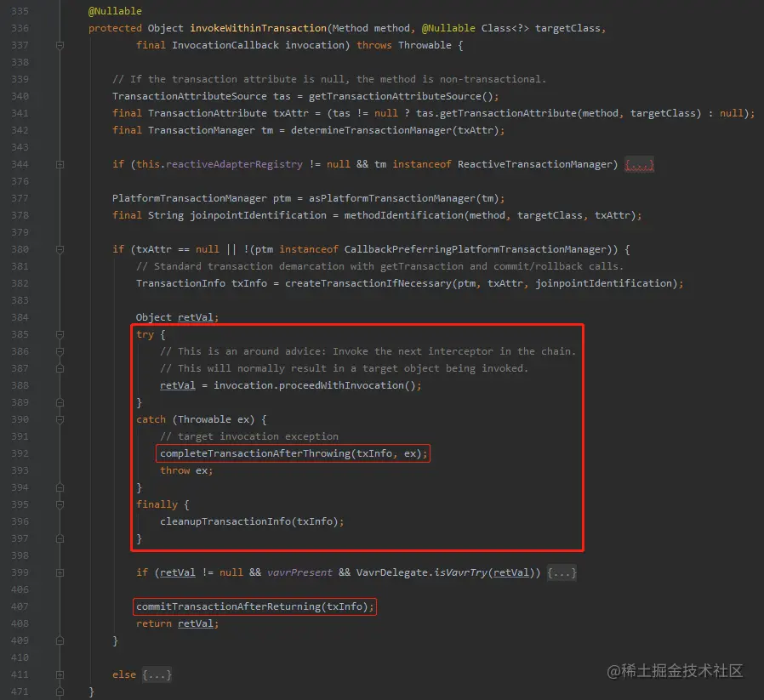Click the comment fold end marker at line 387
764x700 pixels.
[60, 369]
